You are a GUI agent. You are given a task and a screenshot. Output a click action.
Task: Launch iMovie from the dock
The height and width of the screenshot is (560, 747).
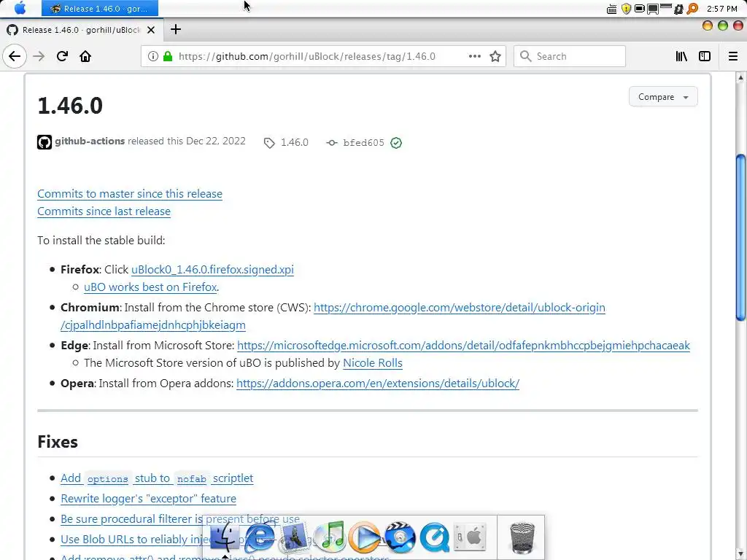[x=400, y=537]
